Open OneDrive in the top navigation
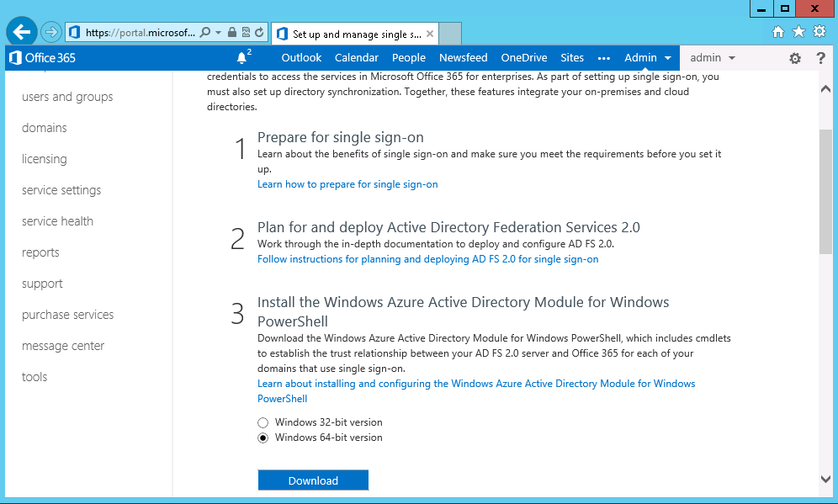 pos(523,58)
